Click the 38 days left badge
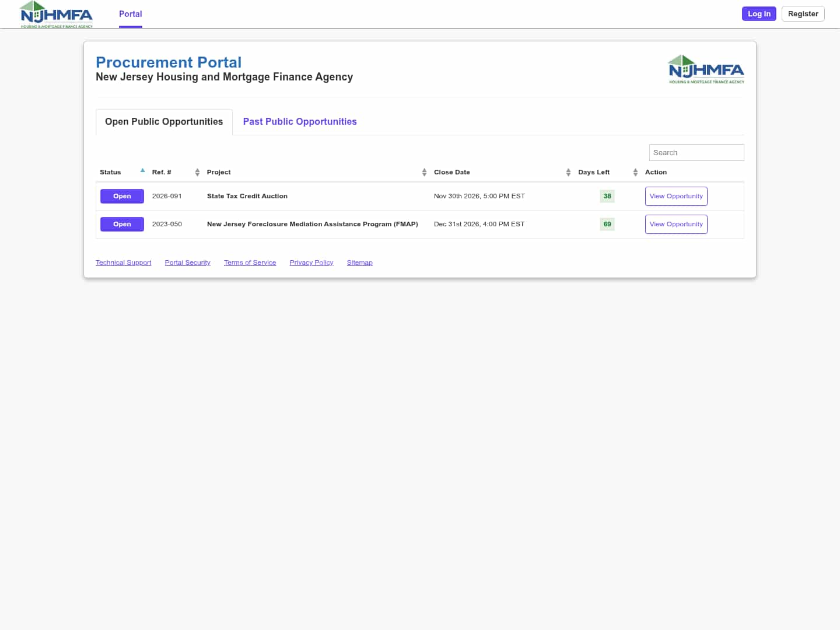This screenshot has height=630, width=840. [x=607, y=196]
